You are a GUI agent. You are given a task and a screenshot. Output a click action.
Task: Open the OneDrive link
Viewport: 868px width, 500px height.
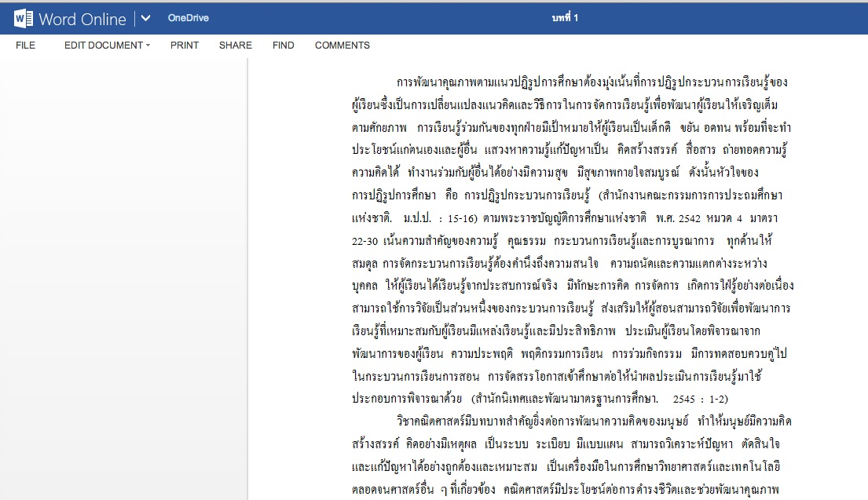188,18
